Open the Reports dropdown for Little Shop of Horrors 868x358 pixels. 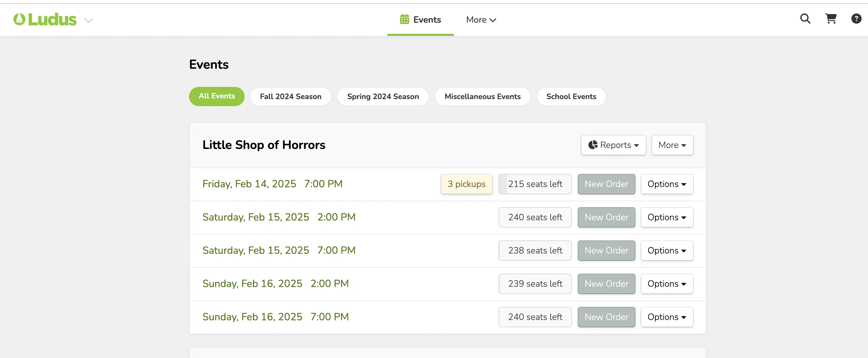(613, 145)
